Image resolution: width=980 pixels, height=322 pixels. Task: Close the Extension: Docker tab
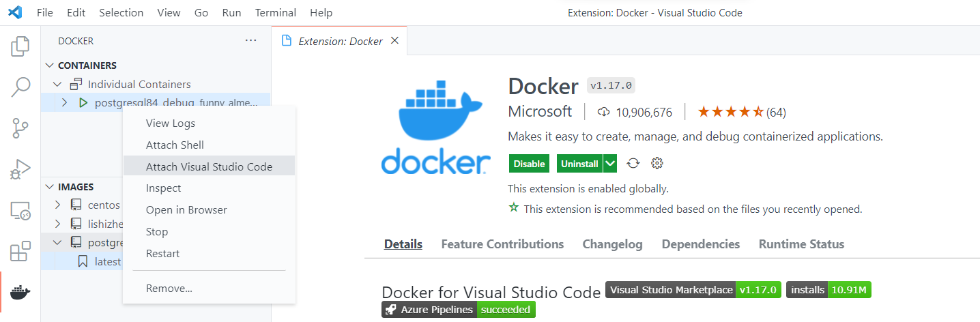[394, 41]
